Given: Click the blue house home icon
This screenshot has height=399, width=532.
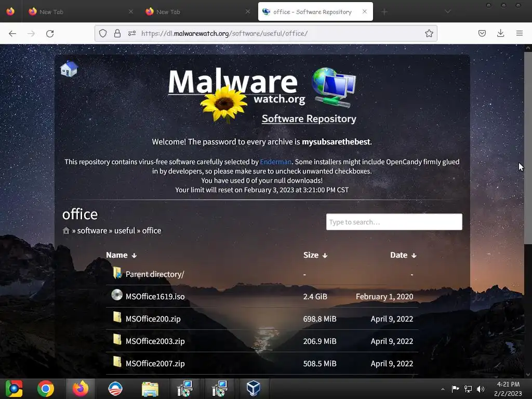Looking at the screenshot, I should (x=69, y=69).
